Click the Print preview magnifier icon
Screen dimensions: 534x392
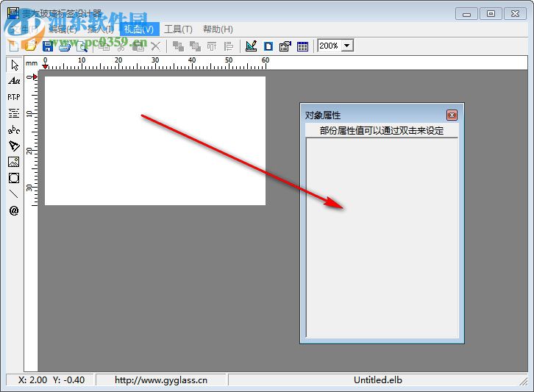pyautogui.click(x=82, y=46)
